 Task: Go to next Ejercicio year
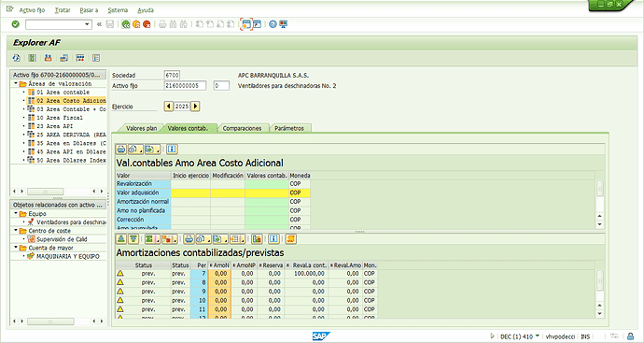pos(195,107)
